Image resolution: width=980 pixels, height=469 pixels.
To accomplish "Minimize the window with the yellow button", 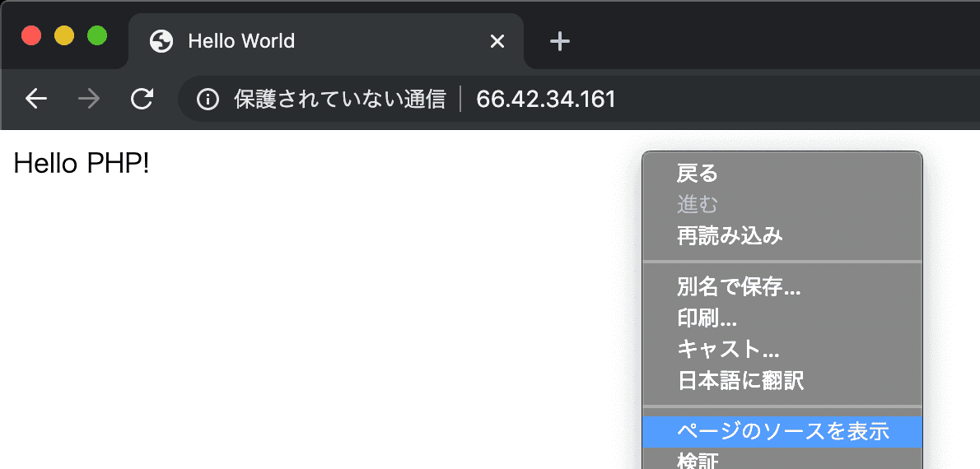I will pyautogui.click(x=64, y=36).
